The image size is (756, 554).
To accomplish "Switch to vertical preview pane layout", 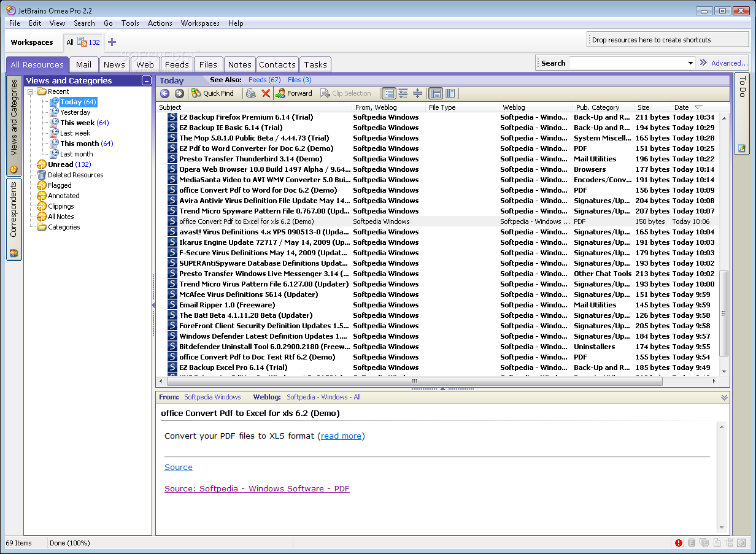I will (450, 93).
